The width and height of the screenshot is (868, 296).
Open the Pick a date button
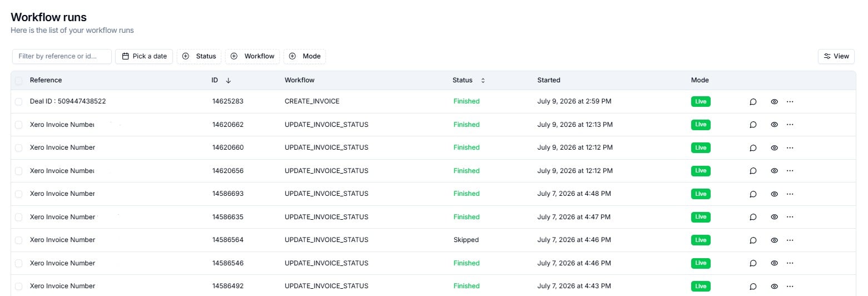tap(145, 56)
